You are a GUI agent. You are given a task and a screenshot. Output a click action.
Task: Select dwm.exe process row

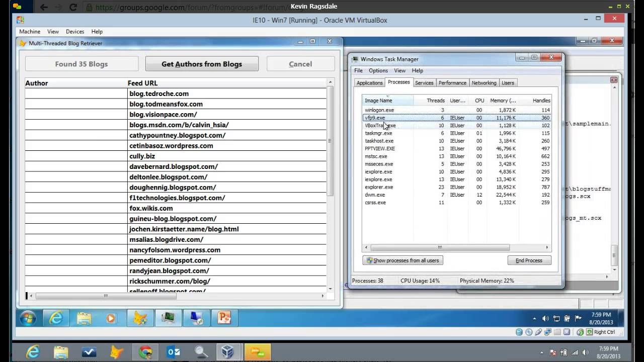[457, 195]
